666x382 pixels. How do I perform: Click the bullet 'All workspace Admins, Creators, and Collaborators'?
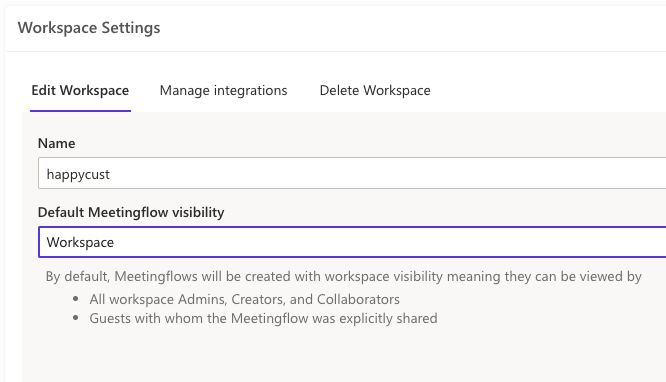tap(245, 300)
